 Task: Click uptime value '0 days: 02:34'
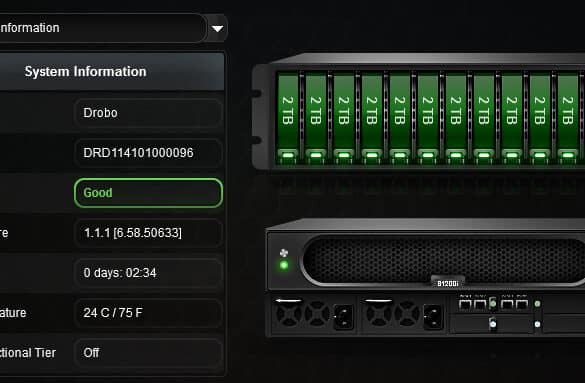tap(148, 273)
